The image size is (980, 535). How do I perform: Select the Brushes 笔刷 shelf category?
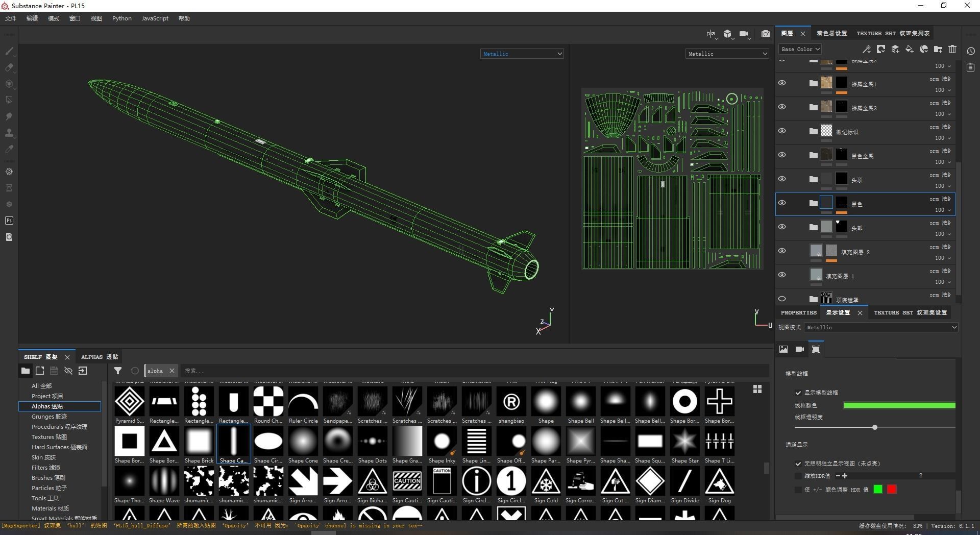48,478
